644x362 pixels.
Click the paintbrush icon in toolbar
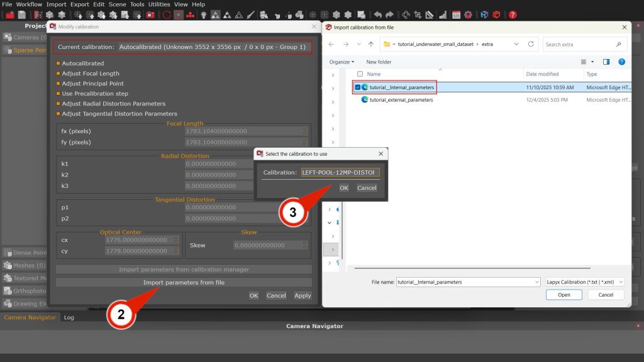tap(251, 14)
